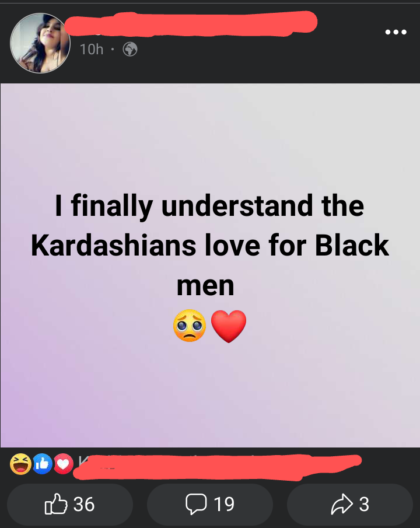Click the 3 shares count

[x=364, y=504]
